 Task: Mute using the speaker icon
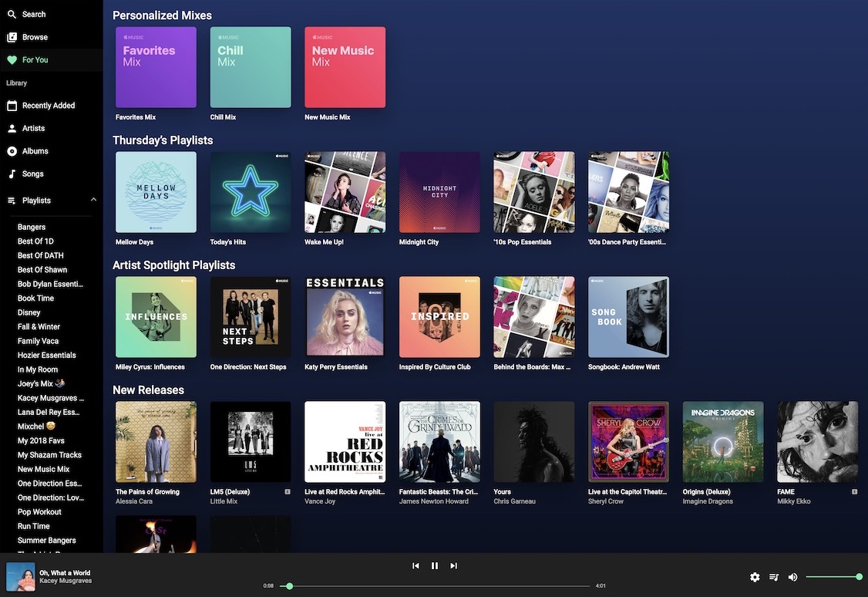tap(792, 577)
